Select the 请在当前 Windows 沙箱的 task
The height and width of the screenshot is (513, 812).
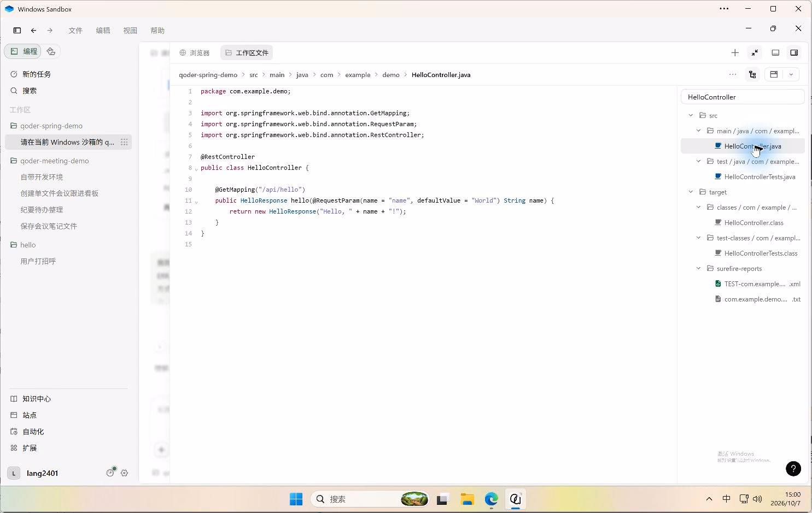tap(67, 142)
